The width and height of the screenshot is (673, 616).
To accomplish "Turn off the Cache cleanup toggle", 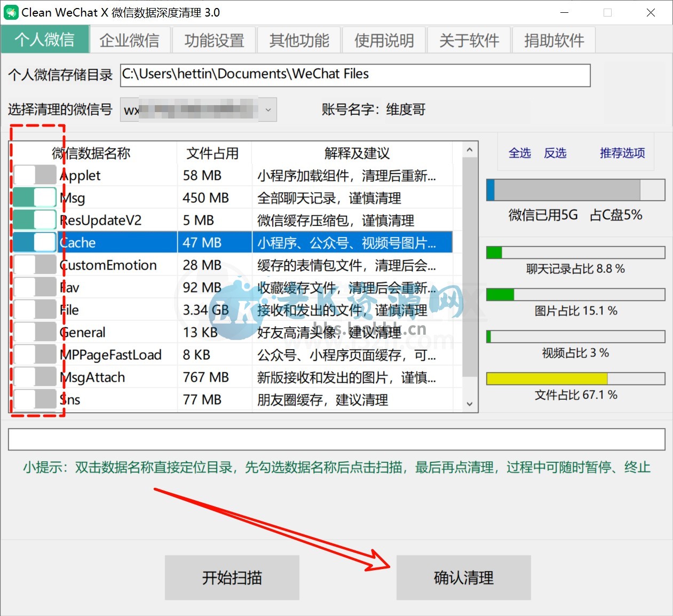I will 34,242.
